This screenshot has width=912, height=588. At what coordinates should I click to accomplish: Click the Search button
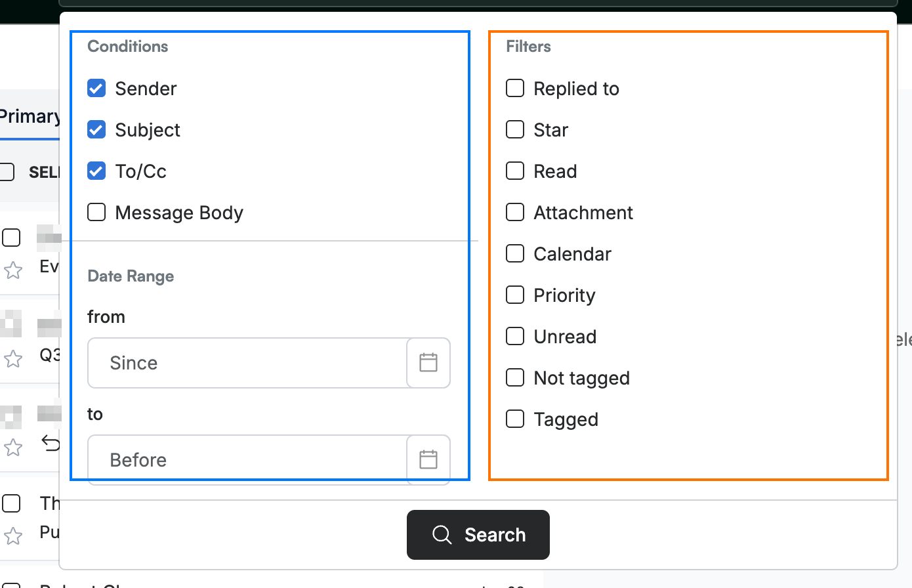478,535
